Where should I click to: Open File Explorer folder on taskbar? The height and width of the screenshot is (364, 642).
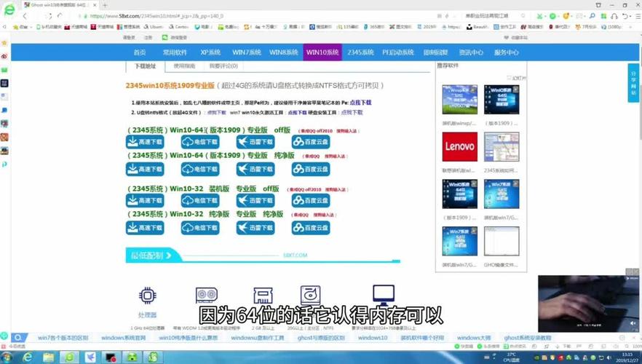click(49, 357)
